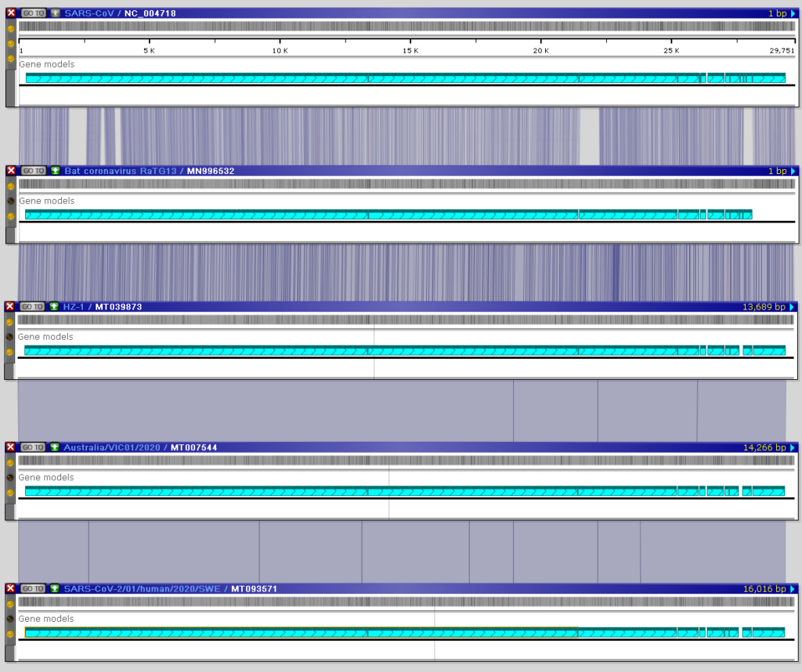Click GO TO in the SARS-CoV panel
Image resolution: width=802 pixels, height=672 pixels.
(x=34, y=13)
